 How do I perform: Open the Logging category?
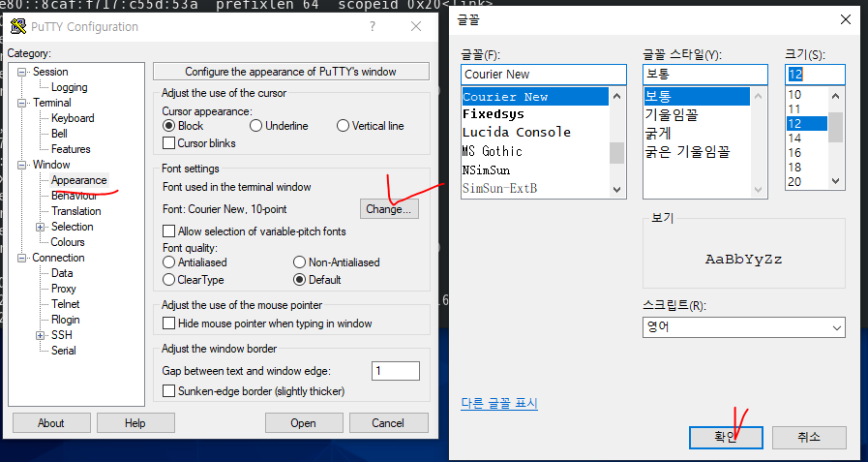pos(70,87)
